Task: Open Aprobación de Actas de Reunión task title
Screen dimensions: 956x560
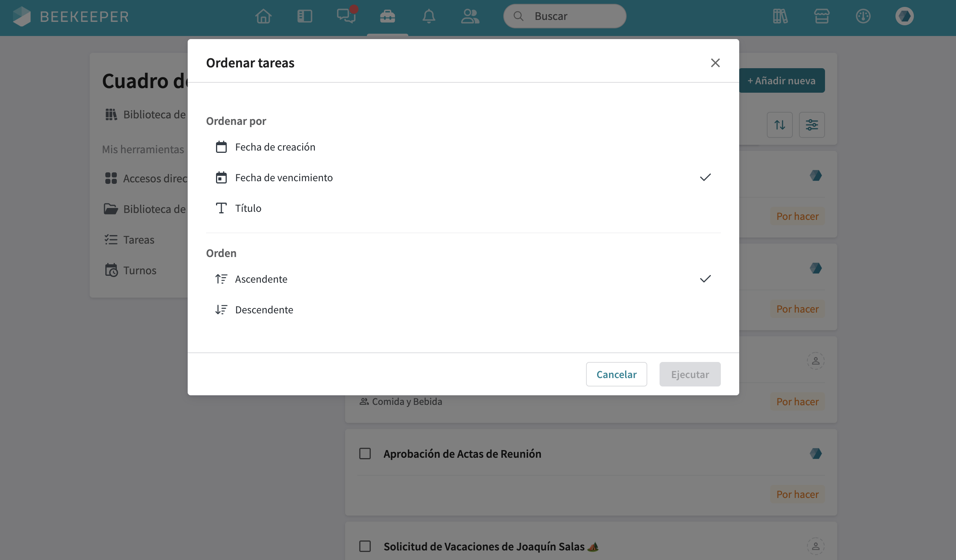Action: point(462,454)
